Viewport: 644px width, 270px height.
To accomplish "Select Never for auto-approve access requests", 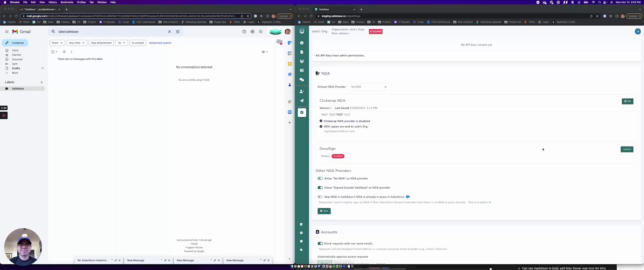I will (325, 263).
